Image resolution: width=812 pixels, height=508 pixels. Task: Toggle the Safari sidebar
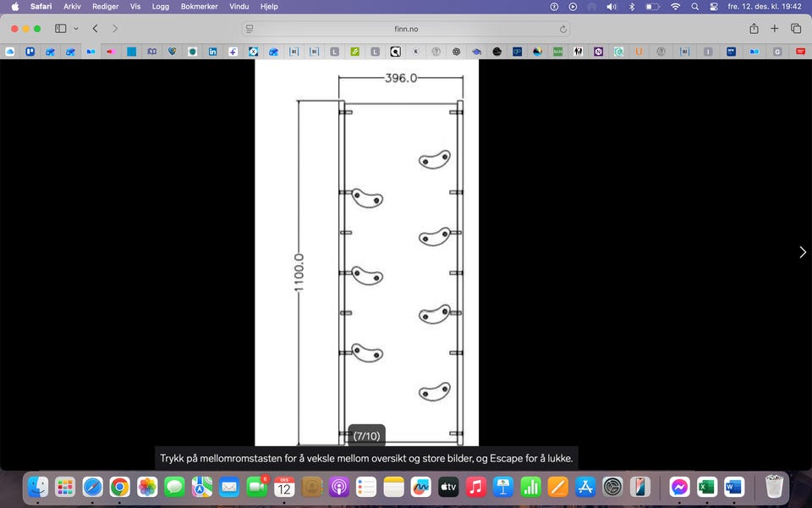pos(61,29)
